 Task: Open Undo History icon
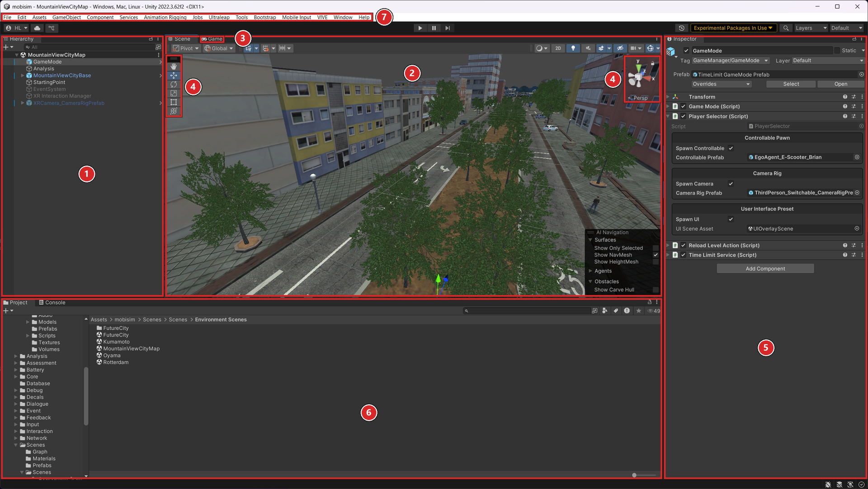click(682, 28)
